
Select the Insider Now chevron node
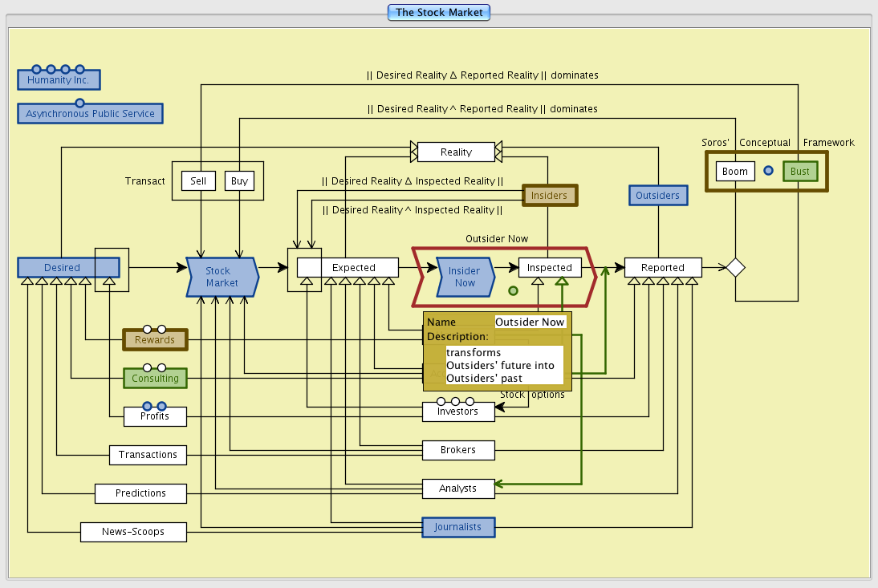[465, 277]
